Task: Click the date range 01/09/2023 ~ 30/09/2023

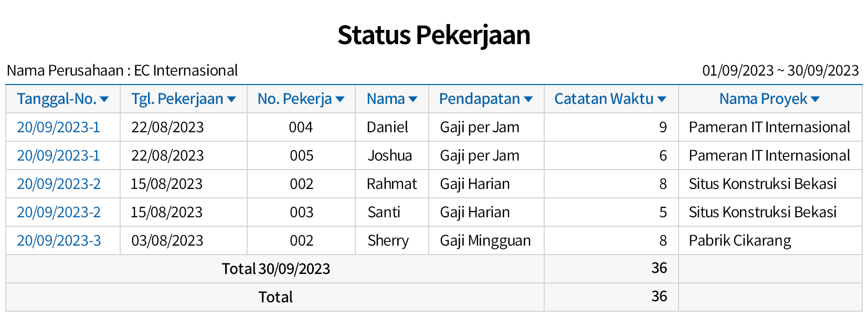Action: click(x=780, y=70)
